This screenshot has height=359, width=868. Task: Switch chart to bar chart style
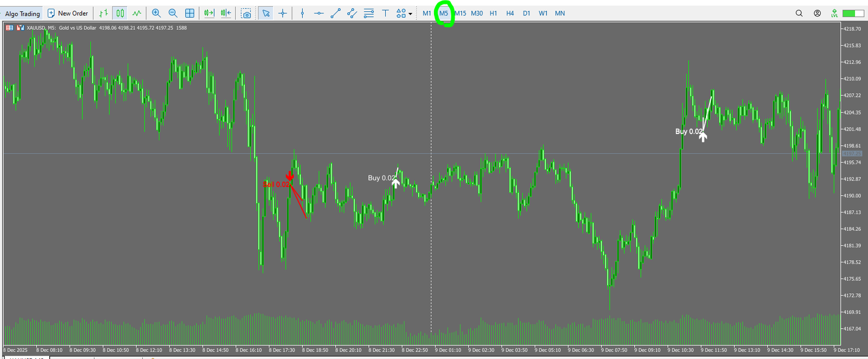pyautogui.click(x=103, y=13)
